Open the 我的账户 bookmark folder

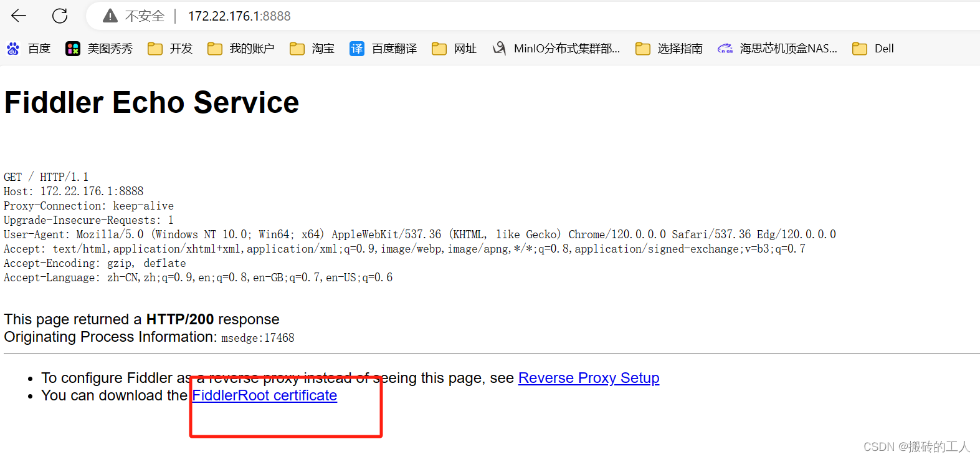tap(241, 49)
